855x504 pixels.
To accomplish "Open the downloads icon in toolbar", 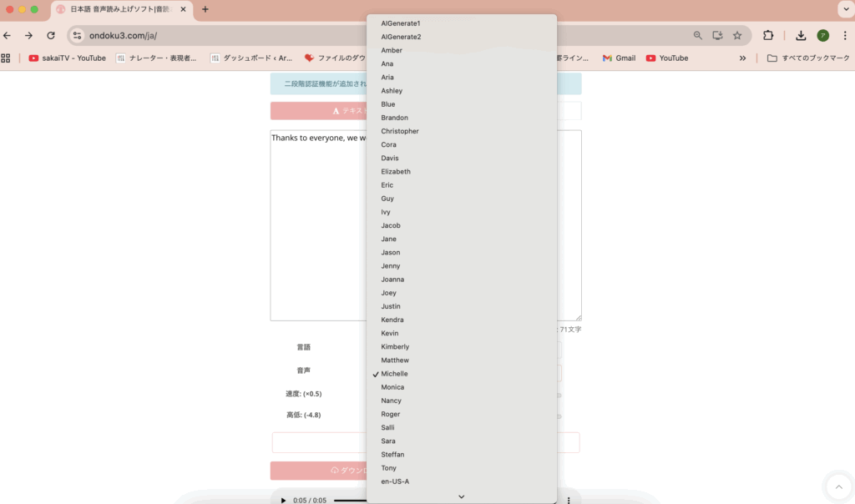I will click(801, 36).
